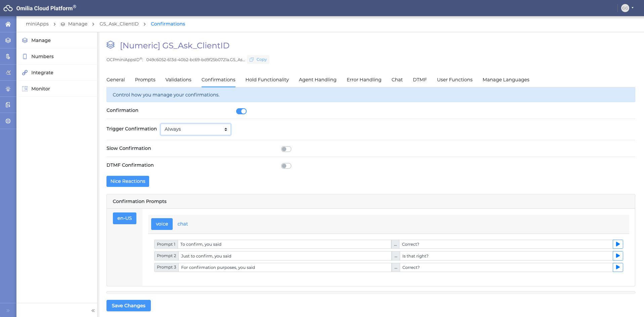The image size is (644, 317).
Task: Play Prompt 2 audio preview
Action: [x=618, y=256]
